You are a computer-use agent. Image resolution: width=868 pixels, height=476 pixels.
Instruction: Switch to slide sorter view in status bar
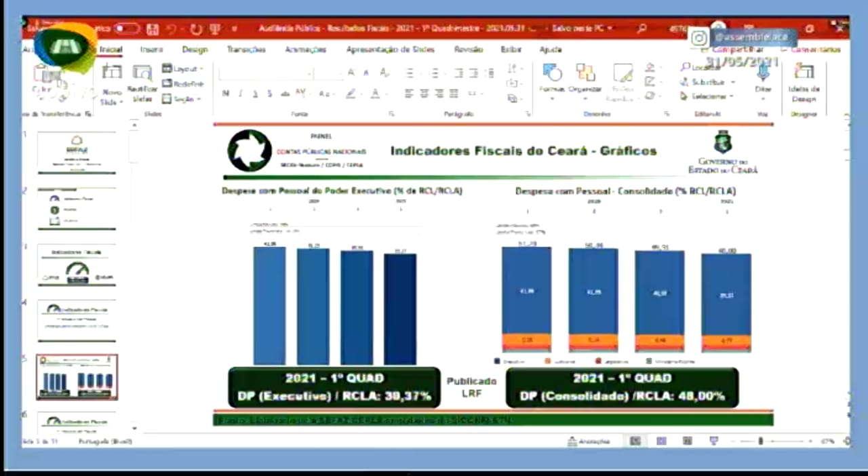661,441
